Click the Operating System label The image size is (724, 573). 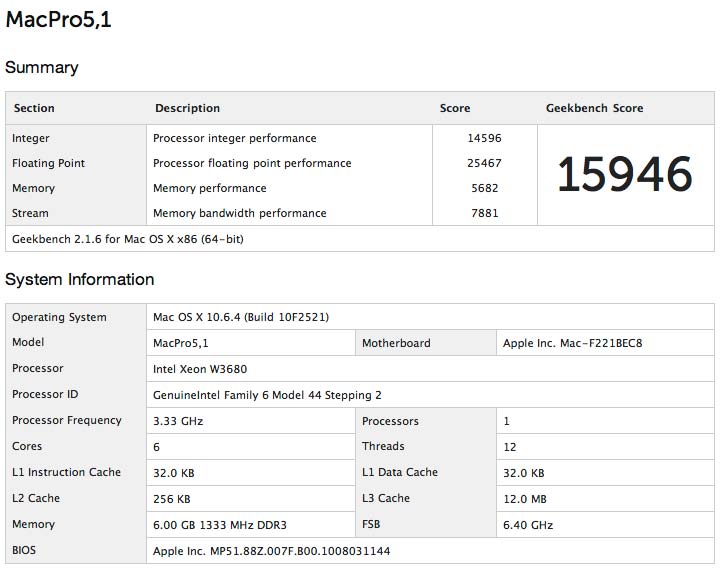(59, 317)
